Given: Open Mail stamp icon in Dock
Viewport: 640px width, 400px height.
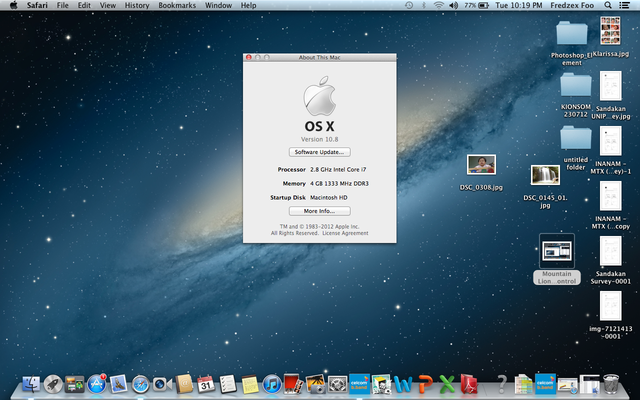Looking at the screenshot, I should (118, 384).
